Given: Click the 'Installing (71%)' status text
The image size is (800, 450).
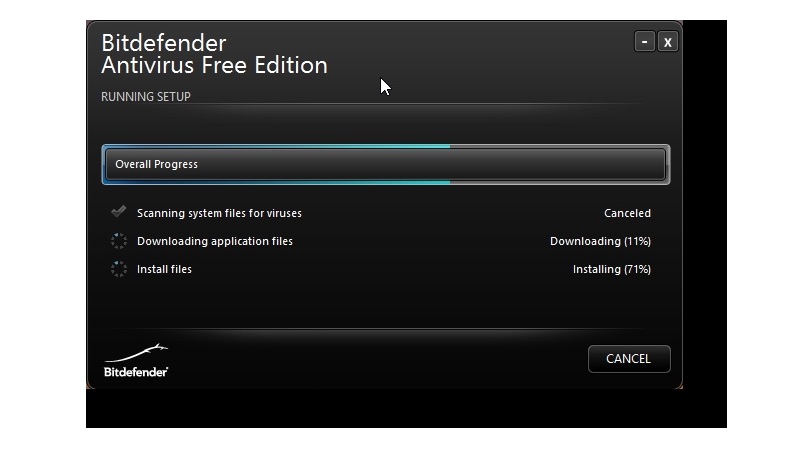Looking at the screenshot, I should (x=612, y=269).
